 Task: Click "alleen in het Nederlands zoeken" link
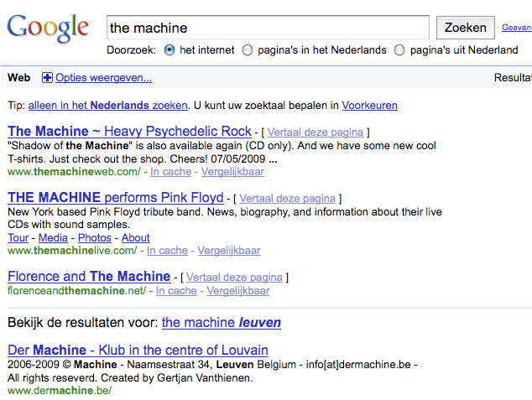[x=107, y=106]
